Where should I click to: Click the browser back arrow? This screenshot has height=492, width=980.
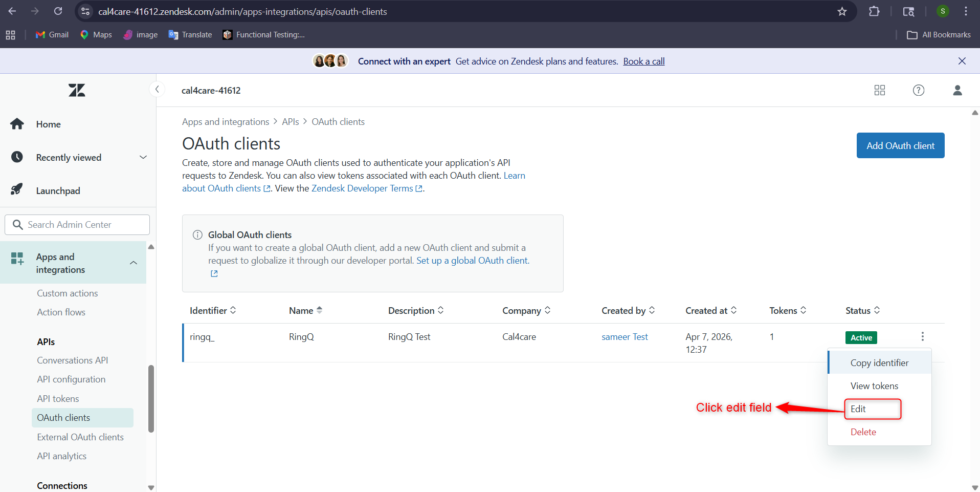12,11
